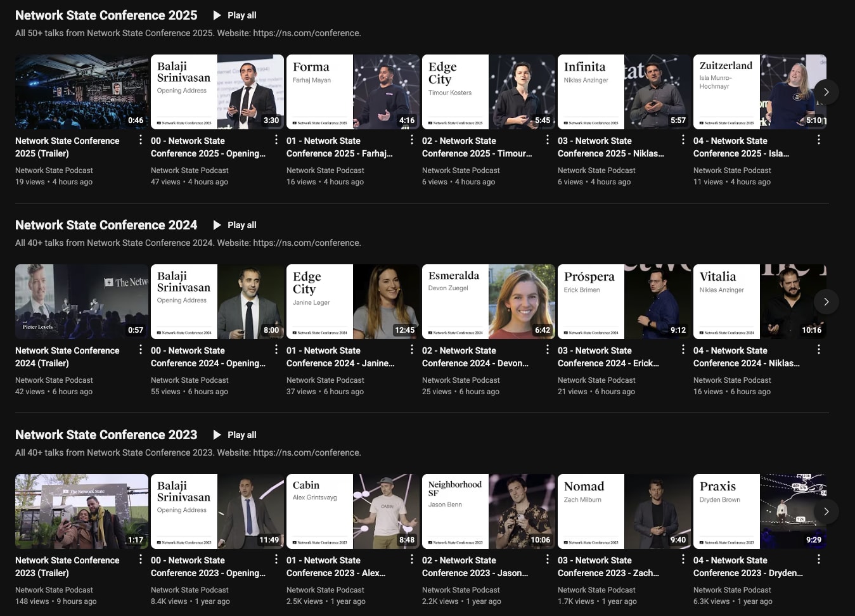This screenshot has width=855, height=616.
Task: Open title '01 - Network State Conference 2025 - Farhaj...'
Action: (x=340, y=147)
